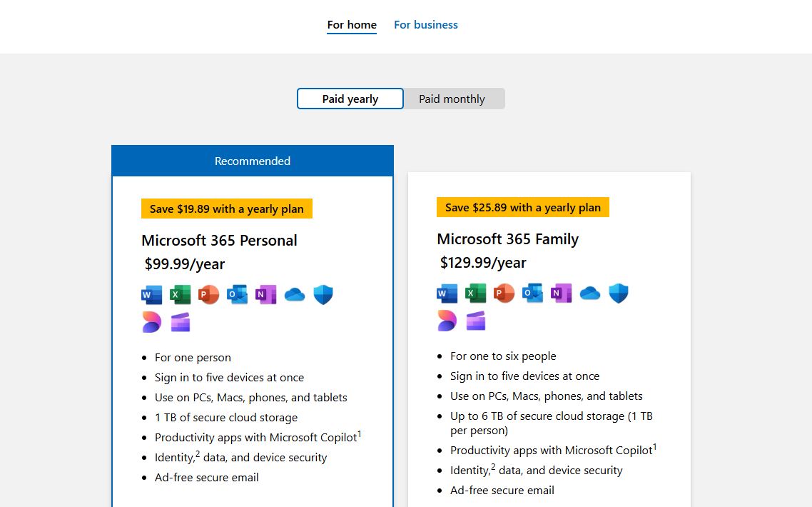The height and width of the screenshot is (507, 812).
Task: Select the Word icon under Microsoft 365 Family
Action: (447, 293)
